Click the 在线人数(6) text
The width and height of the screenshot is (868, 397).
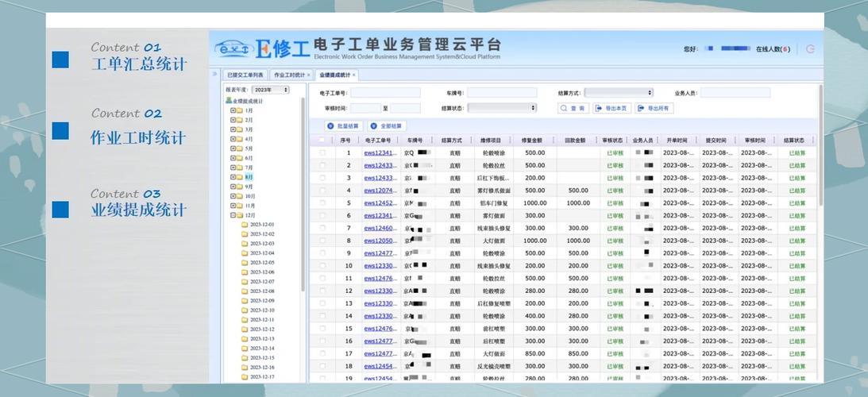pyautogui.click(x=773, y=49)
